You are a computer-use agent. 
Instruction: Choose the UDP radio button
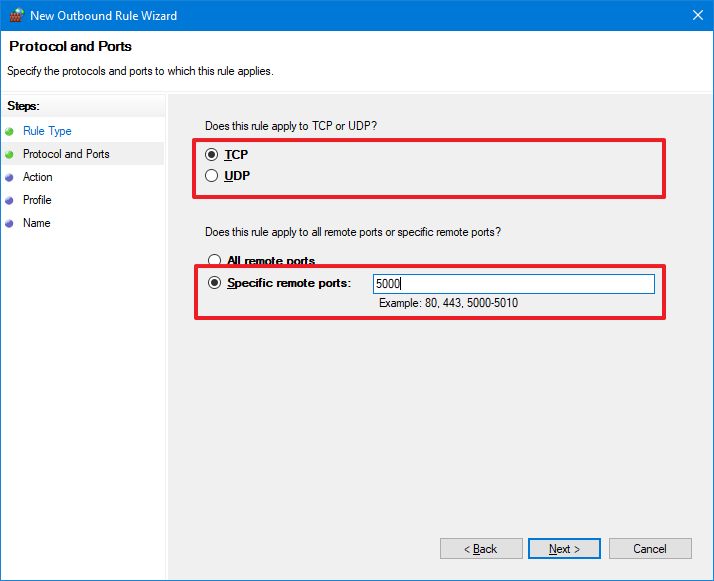click(211, 176)
